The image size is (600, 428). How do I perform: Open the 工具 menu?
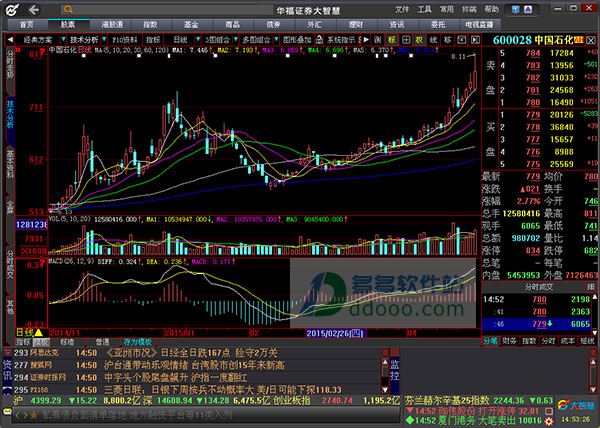[424, 9]
